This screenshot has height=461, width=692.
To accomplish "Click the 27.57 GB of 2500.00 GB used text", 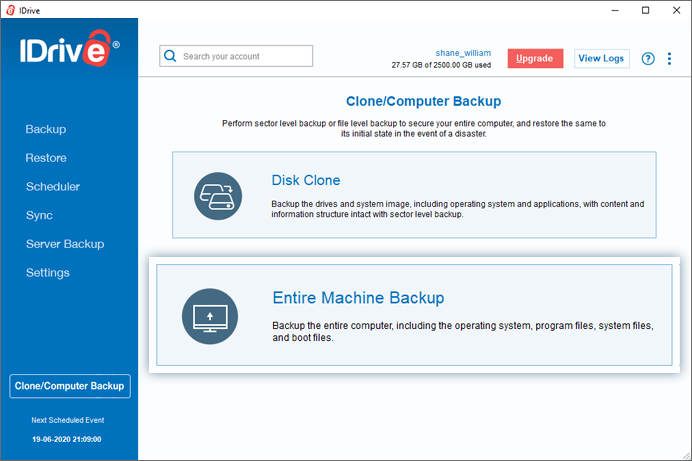I will pyautogui.click(x=441, y=65).
